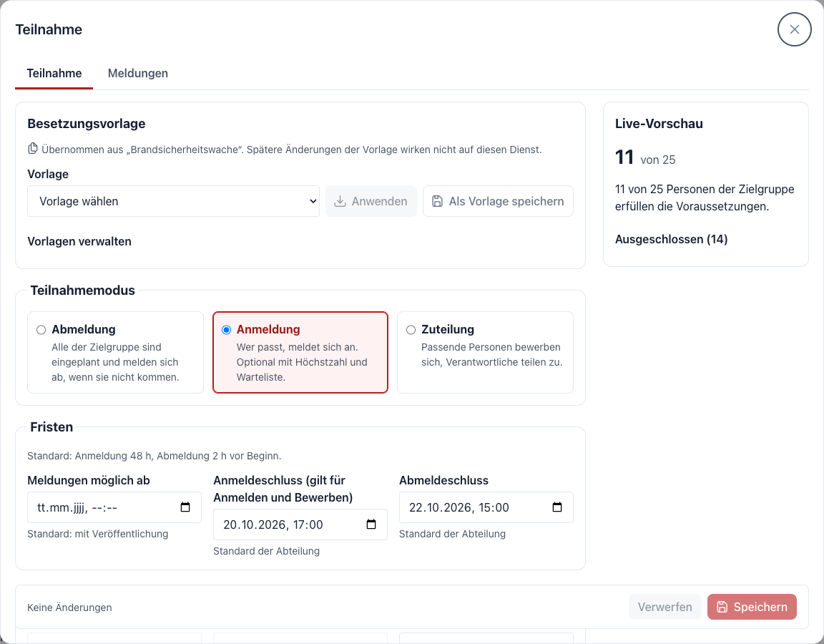Click the Verwerfen button
824x644 pixels.
click(664, 608)
